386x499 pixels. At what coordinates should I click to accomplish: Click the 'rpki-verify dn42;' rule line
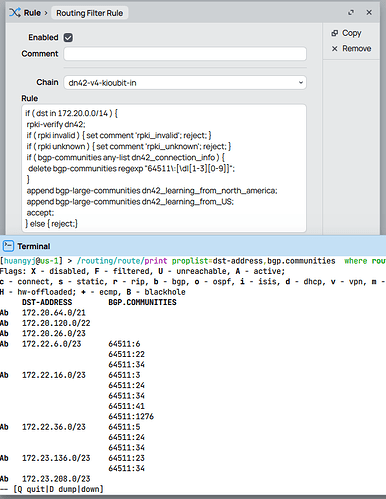[x=56, y=124]
